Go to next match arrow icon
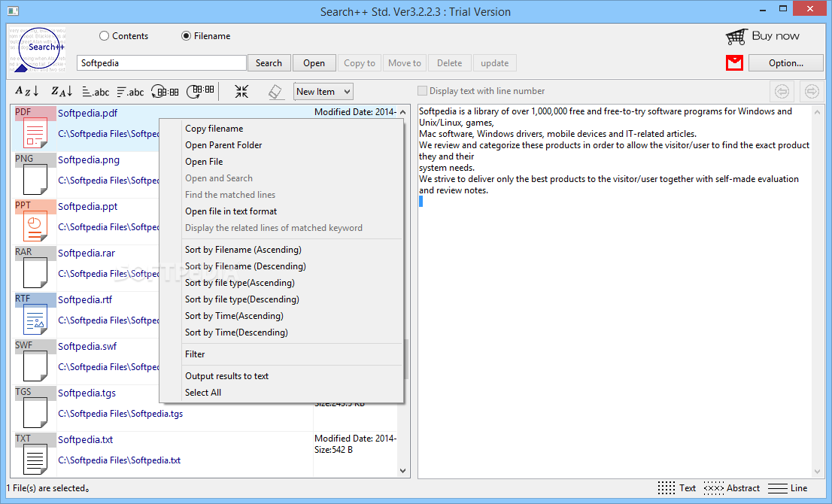This screenshot has width=832, height=504. (x=811, y=91)
